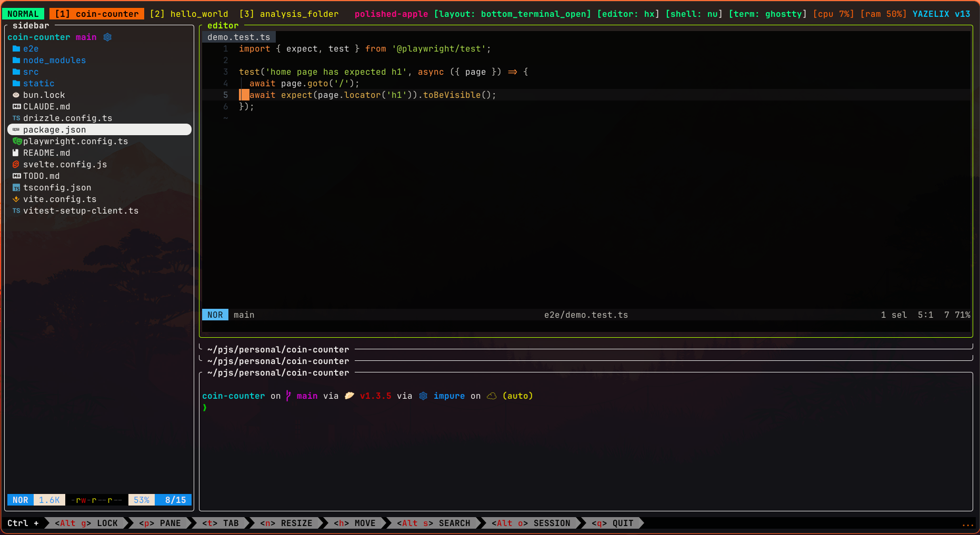Click the 53% indicator in sidebar status
The height and width of the screenshot is (535, 980).
pos(142,500)
